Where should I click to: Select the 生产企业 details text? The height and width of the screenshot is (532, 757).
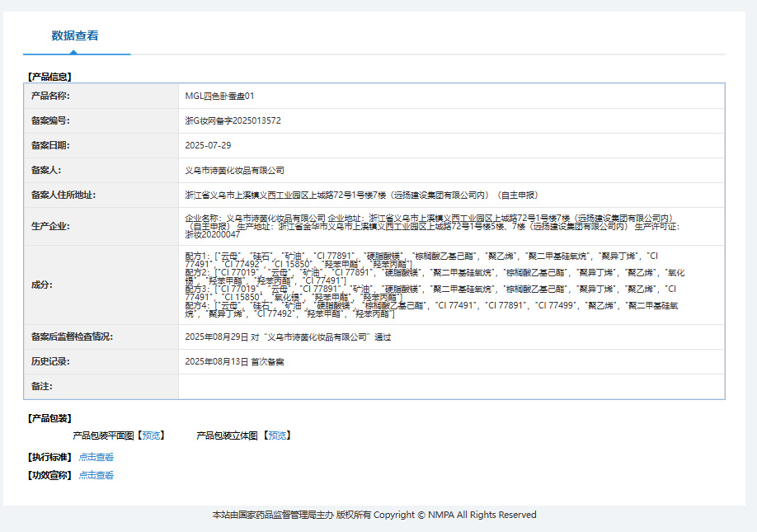click(432, 227)
